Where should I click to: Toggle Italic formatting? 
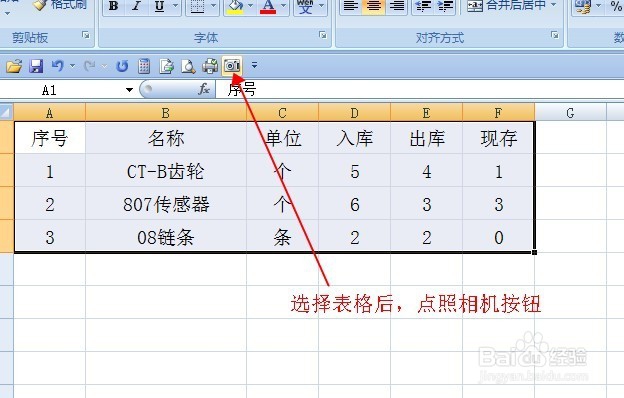[136, 6]
